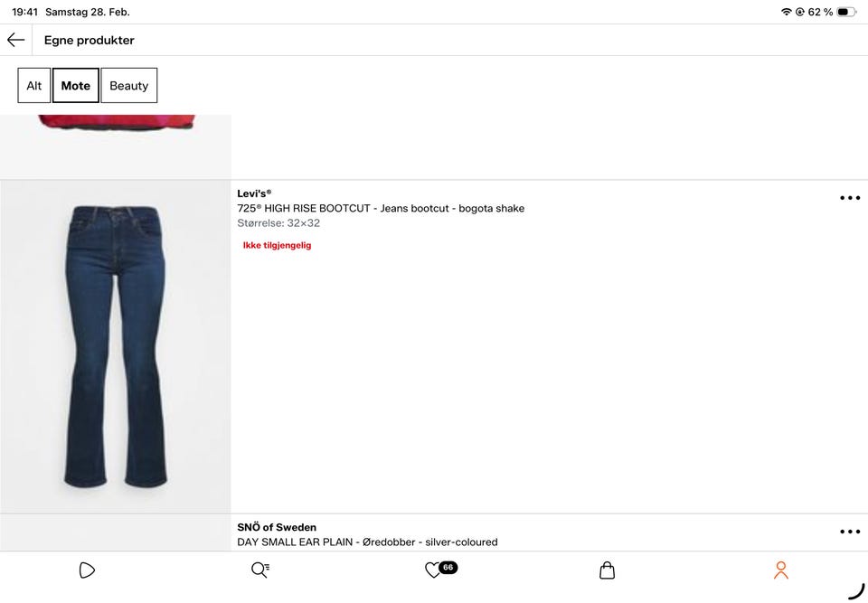868x603 pixels.
Task: Open DAY SMALL EAR PLAIN product title
Action: pyautogui.click(x=367, y=542)
